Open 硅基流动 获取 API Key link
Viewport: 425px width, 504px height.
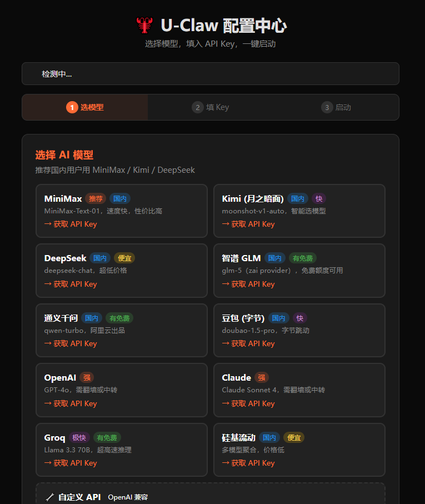point(248,463)
